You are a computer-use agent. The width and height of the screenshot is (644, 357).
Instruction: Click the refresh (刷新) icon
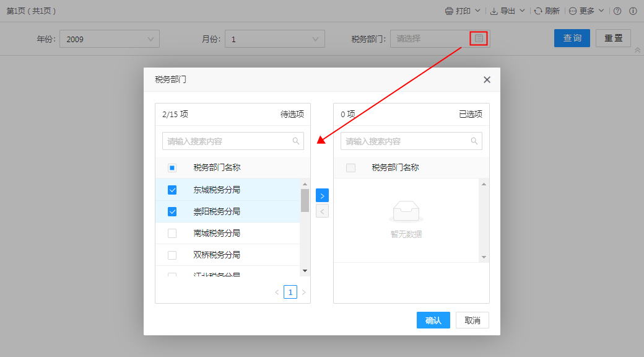[539, 11]
